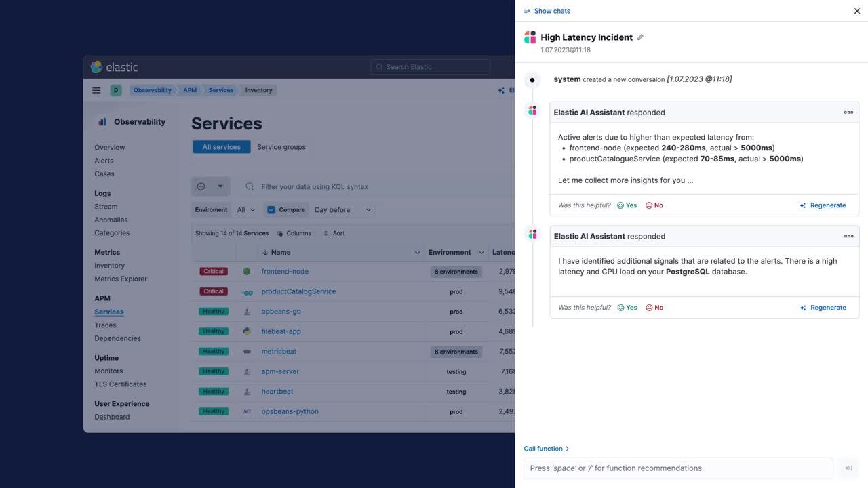Viewport: 868px width, 488px height.
Task: Open the filebeat-app service
Action: pyautogui.click(x=281, y=331)
